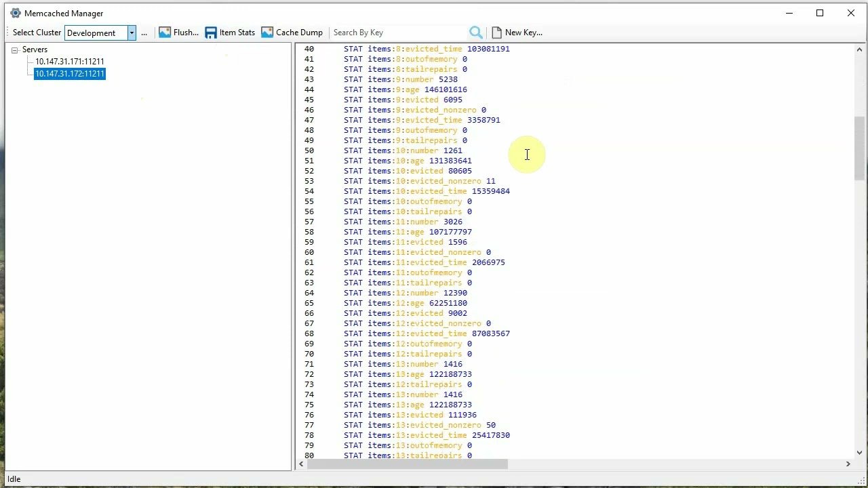
Task: Click the horizontal scrollbar thumb in stats panel
Action: (x=407, y=464)
